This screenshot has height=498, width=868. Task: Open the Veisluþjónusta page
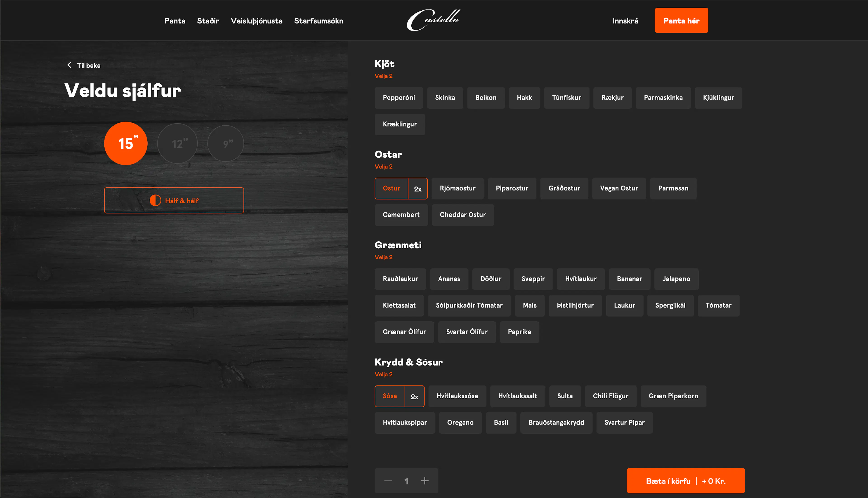[257, 21]
